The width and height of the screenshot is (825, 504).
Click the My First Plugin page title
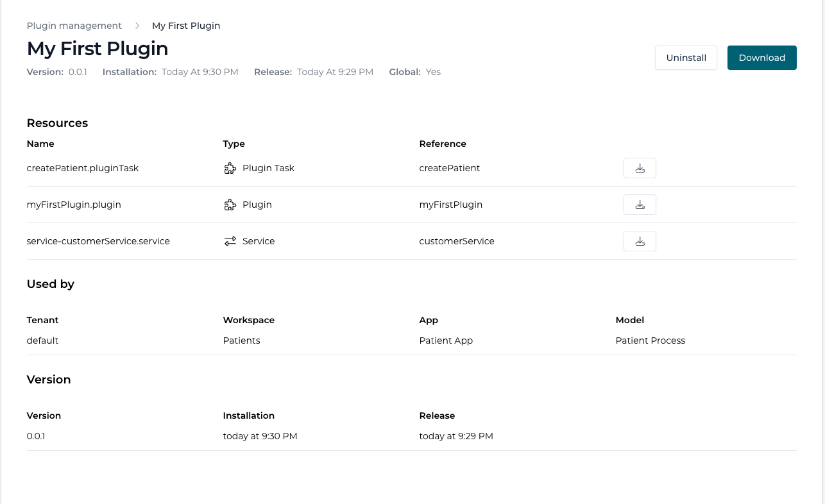tap(97, 49)
